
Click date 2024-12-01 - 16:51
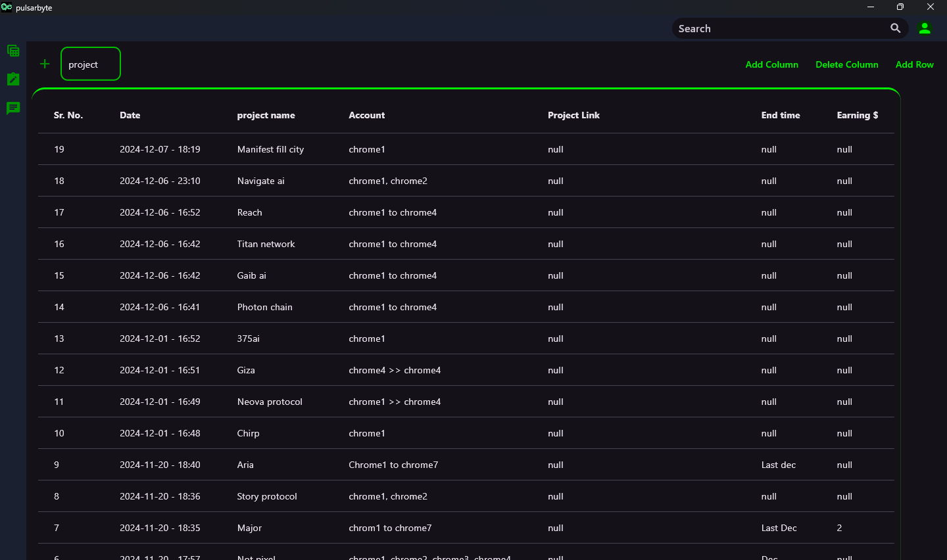pyautogui.click(x=160, y=370)
